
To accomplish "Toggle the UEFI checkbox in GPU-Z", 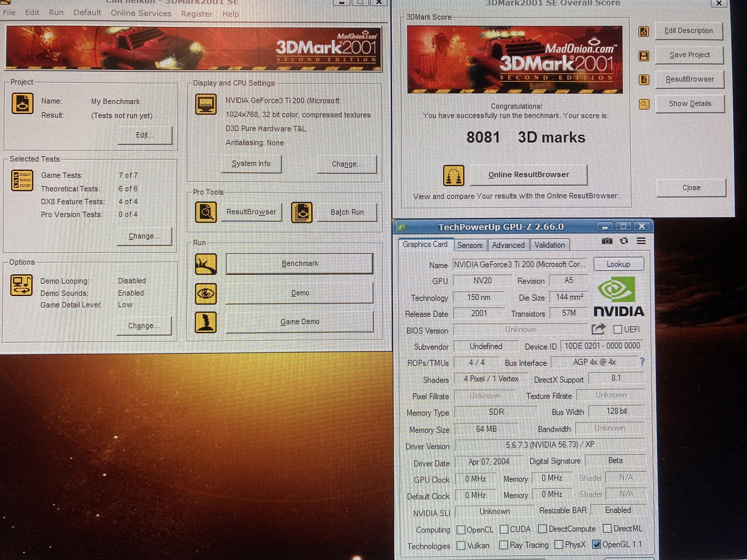I will (618, 330).
